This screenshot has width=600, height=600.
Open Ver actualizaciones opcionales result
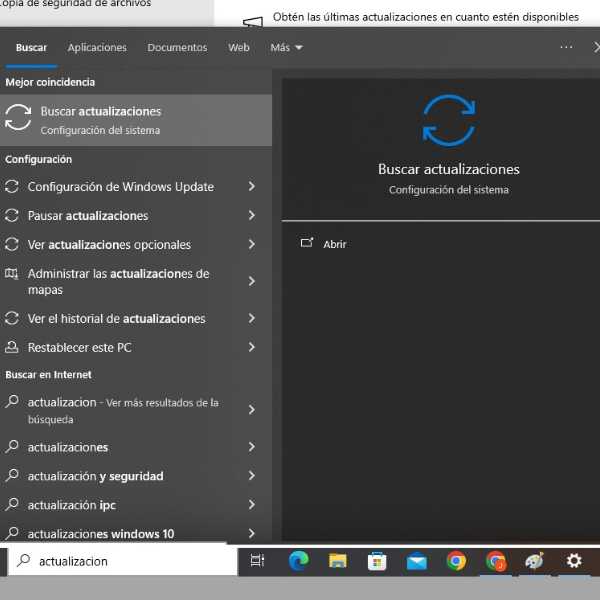point(109,245)
